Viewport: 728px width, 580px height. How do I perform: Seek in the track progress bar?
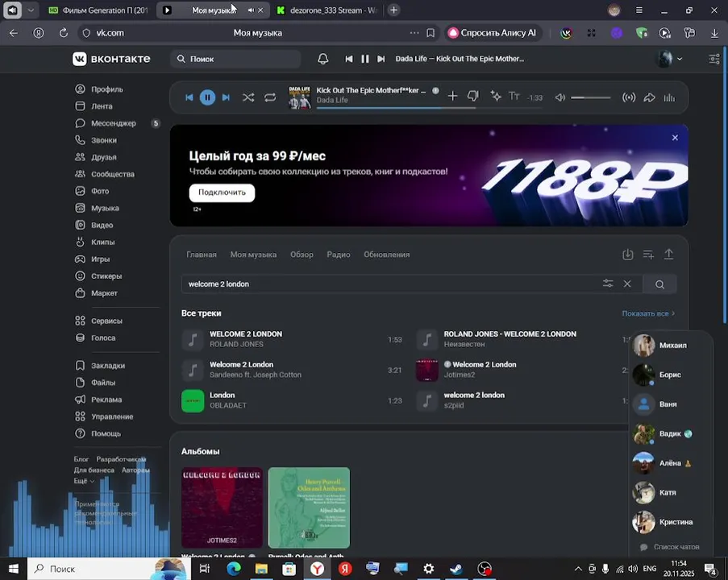click(x=429, y=108)
